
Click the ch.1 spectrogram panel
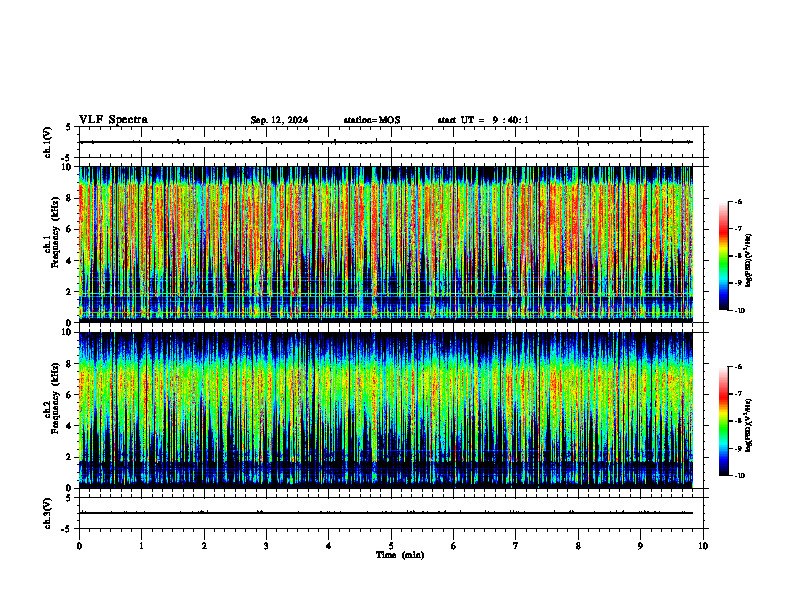(385, 244)
